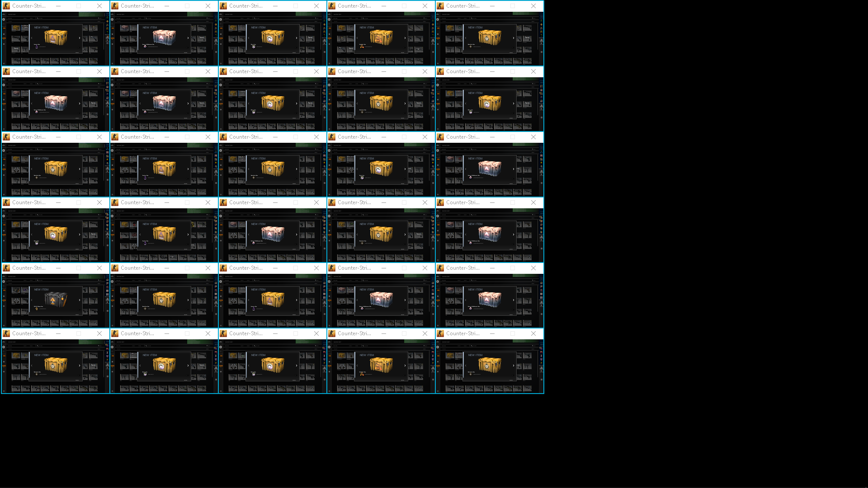868x488 pixels.
Task: Click the previous arrow in row 3, column 5 window
Action: [x=466, y=169]
